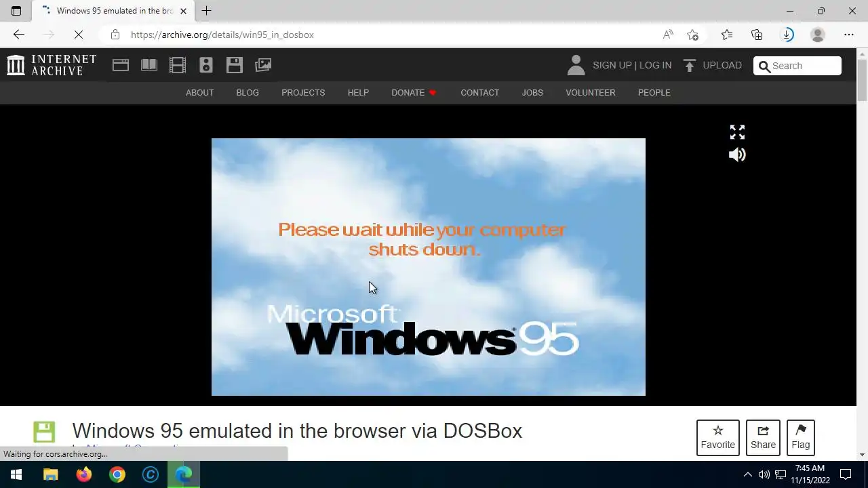
Task: Stop loading the page
Action: [x=78, y=35]
